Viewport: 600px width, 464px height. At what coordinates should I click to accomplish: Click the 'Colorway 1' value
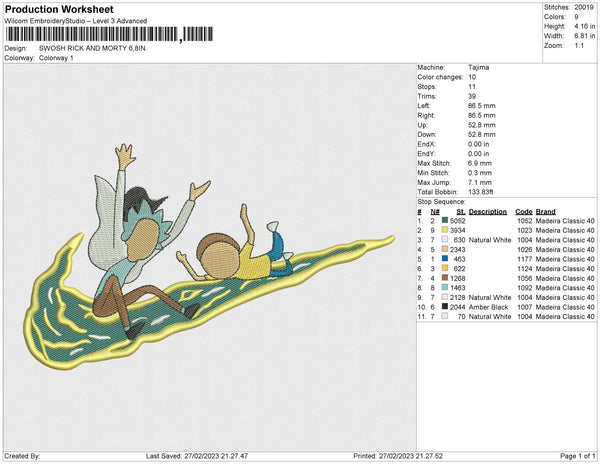point(56,58)
